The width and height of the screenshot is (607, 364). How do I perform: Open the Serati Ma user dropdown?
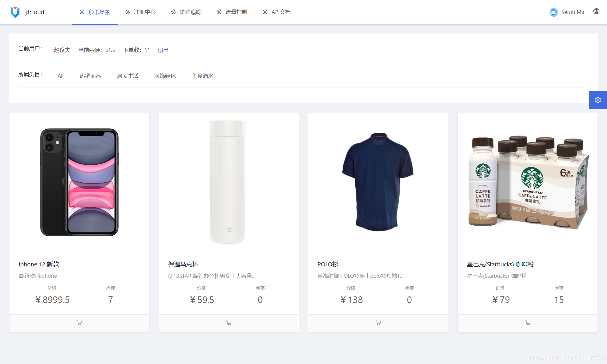[x=567, y=12]
